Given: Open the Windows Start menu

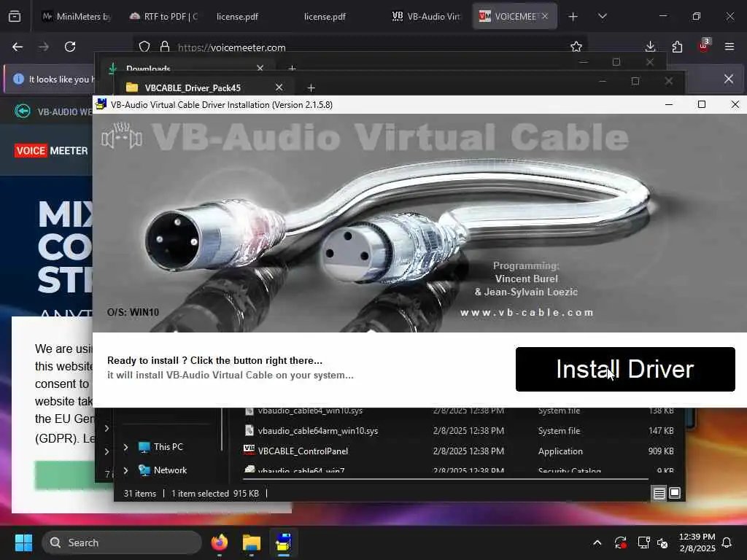Looking at the screenshot, I should click(x=23, y=542).
